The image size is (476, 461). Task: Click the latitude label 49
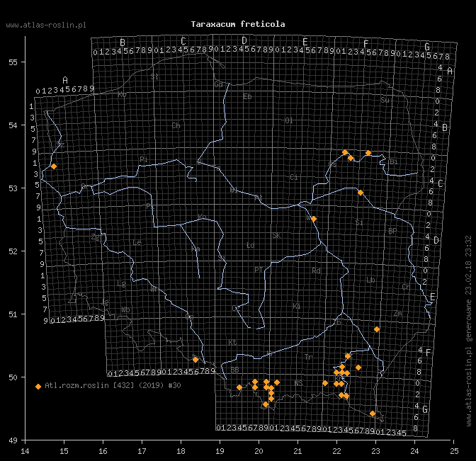pos(13,440)
